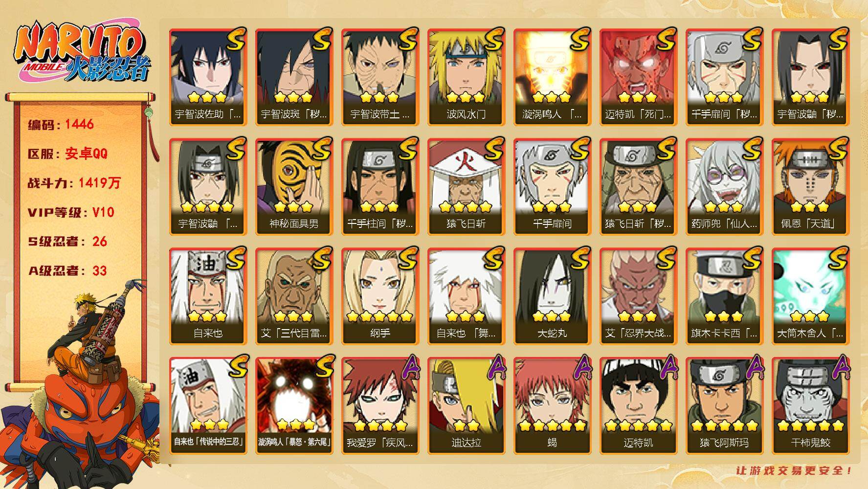The width and height of the screenshot is (868, 489).
Task: Click the 猿飞日斩 Hokage hat card
Action: pos(466,187)
